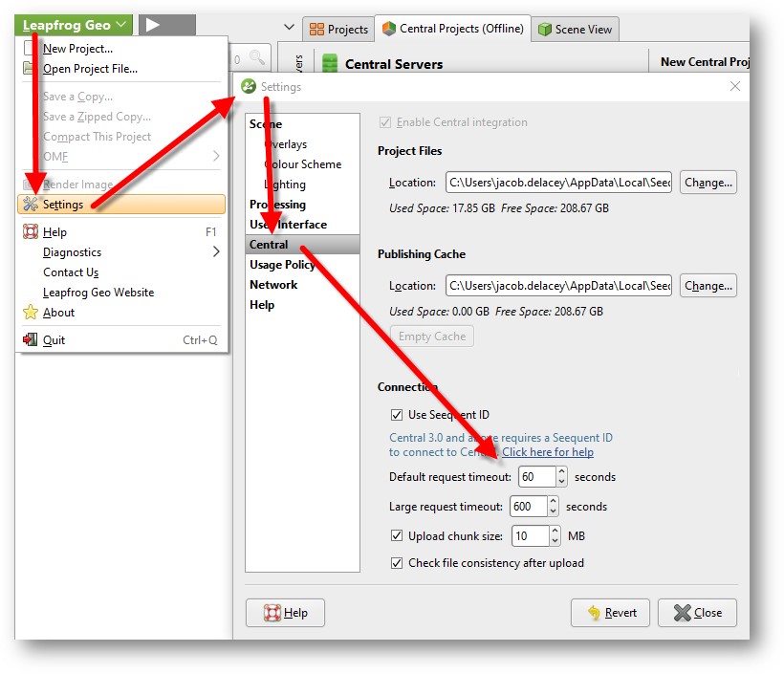
Task: Click the About star icon
Action: click(x=31, y=313)
